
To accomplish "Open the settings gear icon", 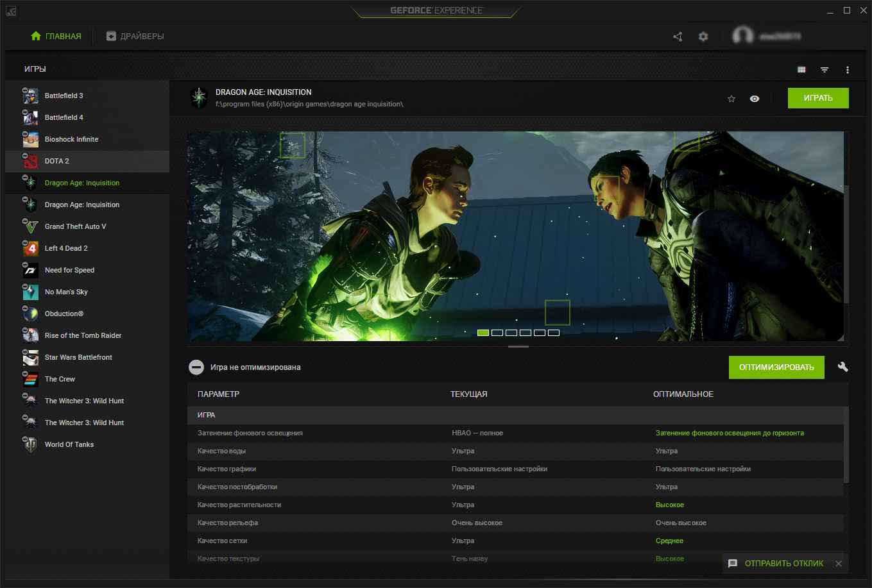I will [703, 37].
